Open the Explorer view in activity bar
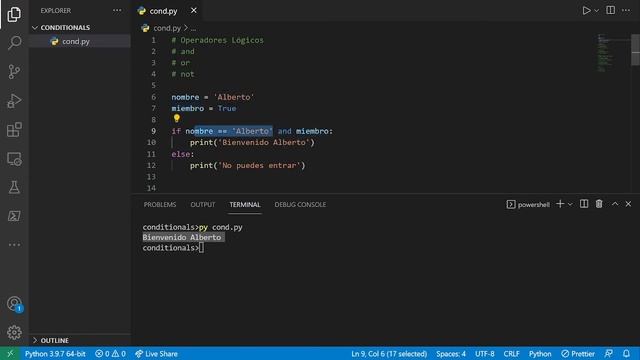The image size is (640, 360). point(14,14)
